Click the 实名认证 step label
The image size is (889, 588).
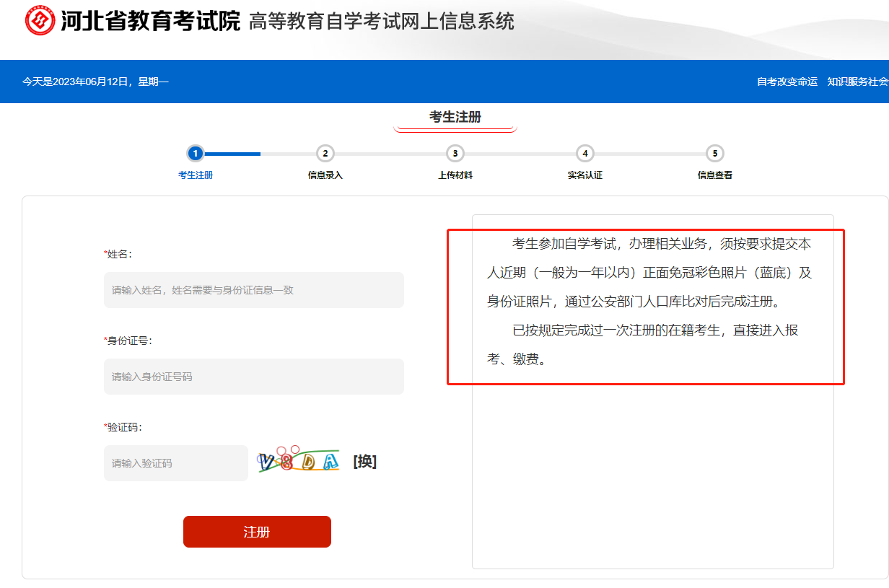click(x=584, y=175)
